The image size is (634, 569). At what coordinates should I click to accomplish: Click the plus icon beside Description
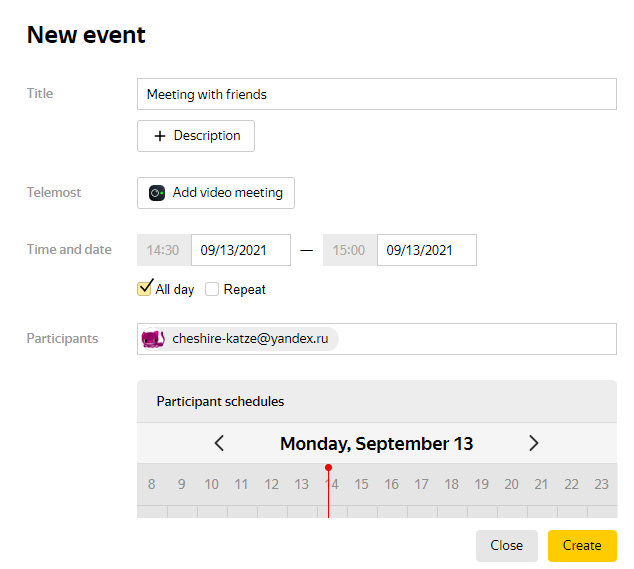tap(160, 136)
